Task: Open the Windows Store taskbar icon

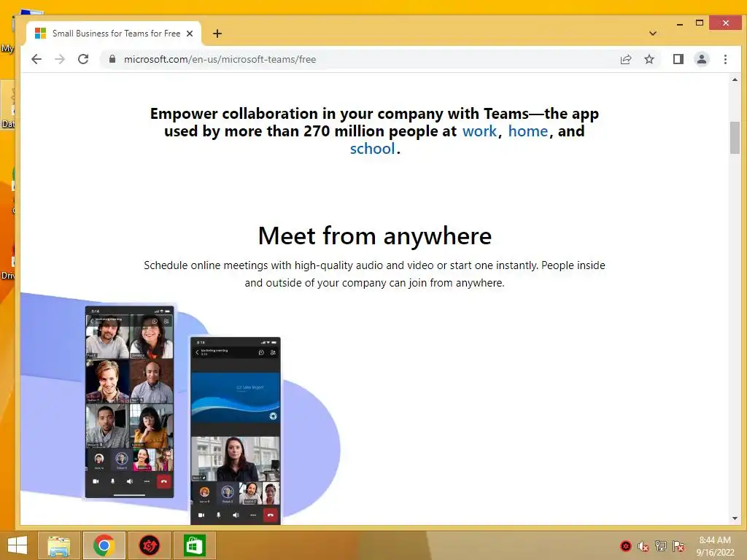Action: tap(194, 545)
